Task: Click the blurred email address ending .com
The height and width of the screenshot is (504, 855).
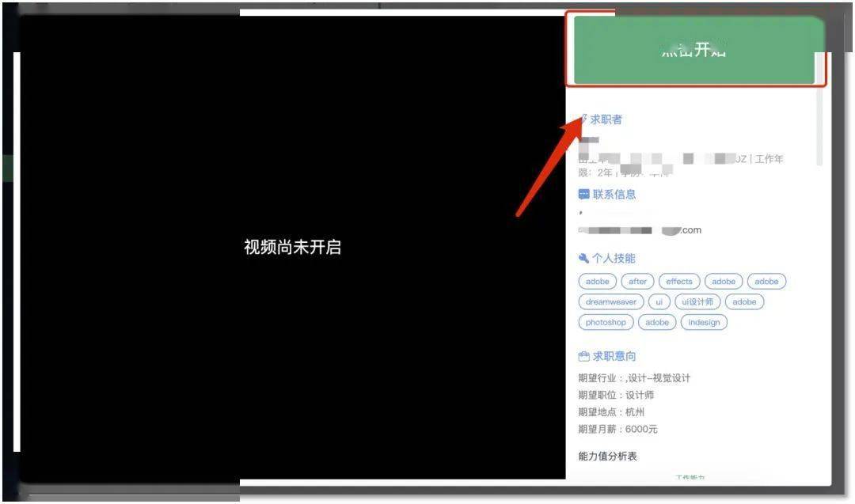Action: [640, 230]
